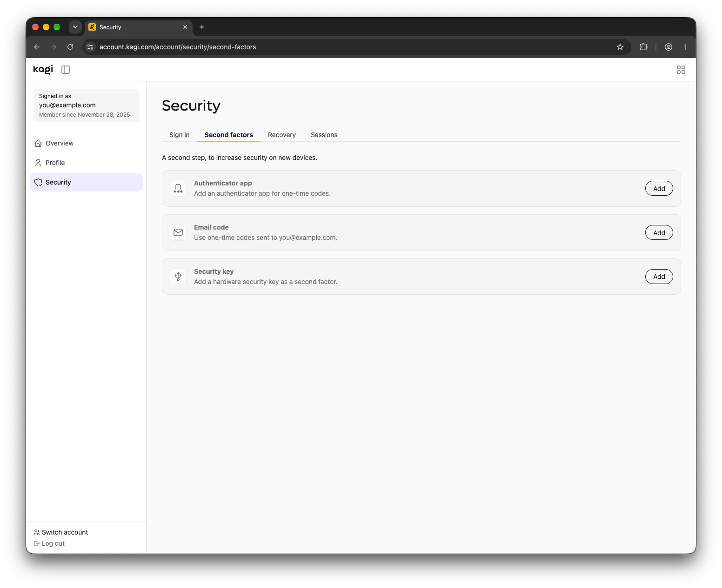Open the browser extensions puzzle icon
722x588 pixels.
[643, 47]
